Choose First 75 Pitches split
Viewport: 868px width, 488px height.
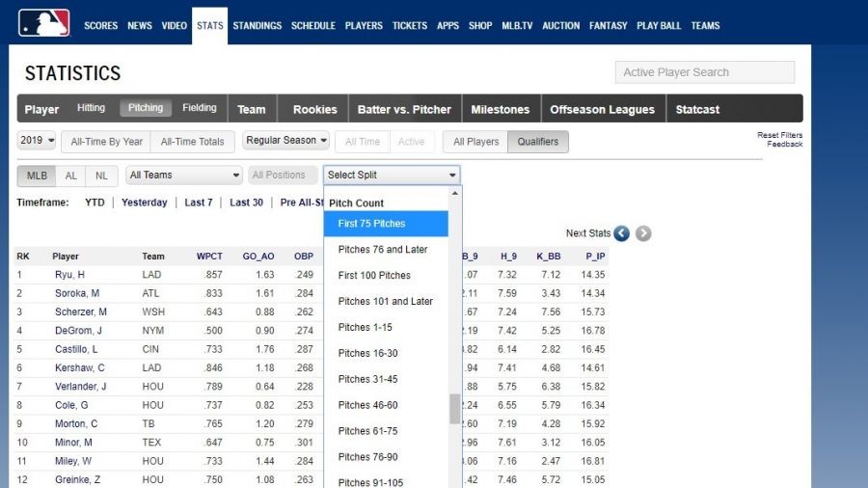tap(386, 224)
